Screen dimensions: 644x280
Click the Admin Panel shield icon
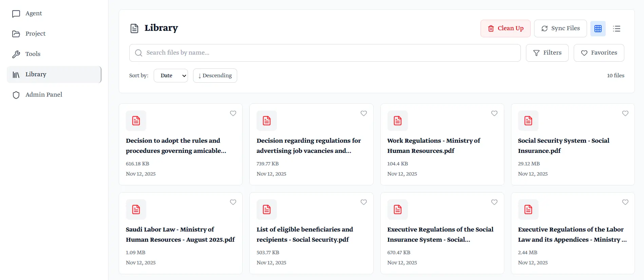16,95
